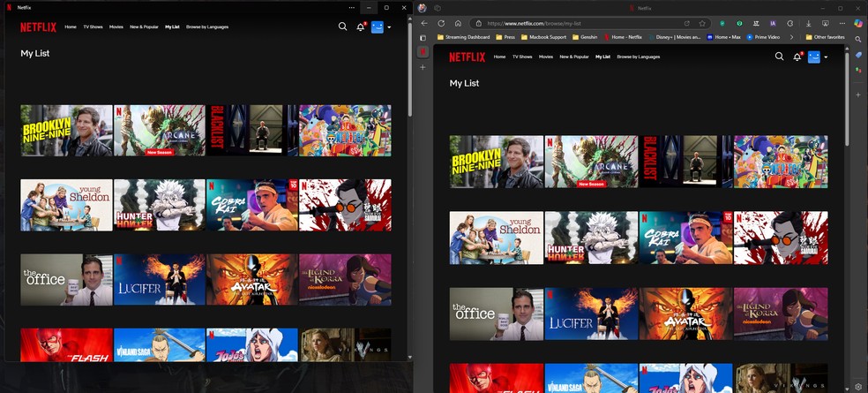Click the Netflix logo in the app window

pyautogui.click(x=38, y=26)
